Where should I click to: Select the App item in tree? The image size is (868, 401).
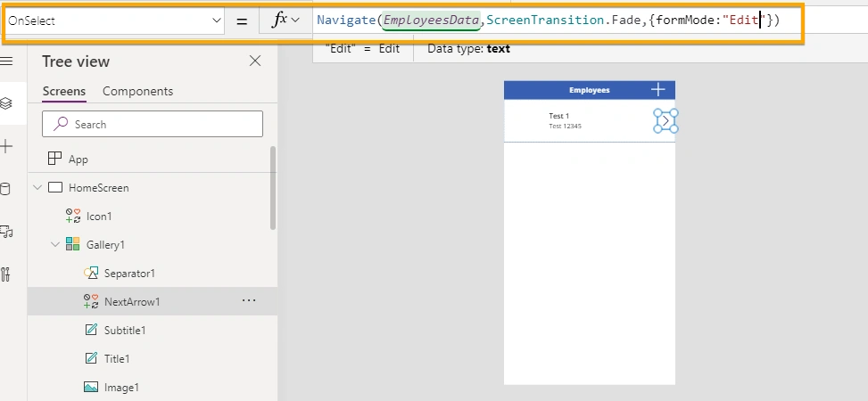78,160
